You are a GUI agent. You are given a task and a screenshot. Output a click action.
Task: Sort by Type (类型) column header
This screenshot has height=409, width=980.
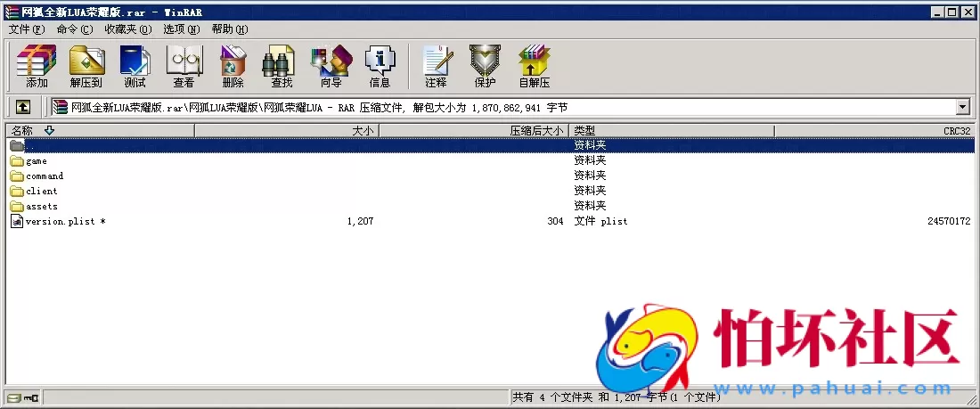[672, 131]
